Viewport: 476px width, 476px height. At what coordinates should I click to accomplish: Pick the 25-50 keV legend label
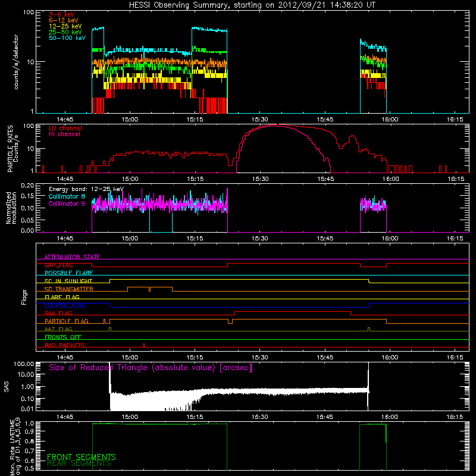coord(65,32)
